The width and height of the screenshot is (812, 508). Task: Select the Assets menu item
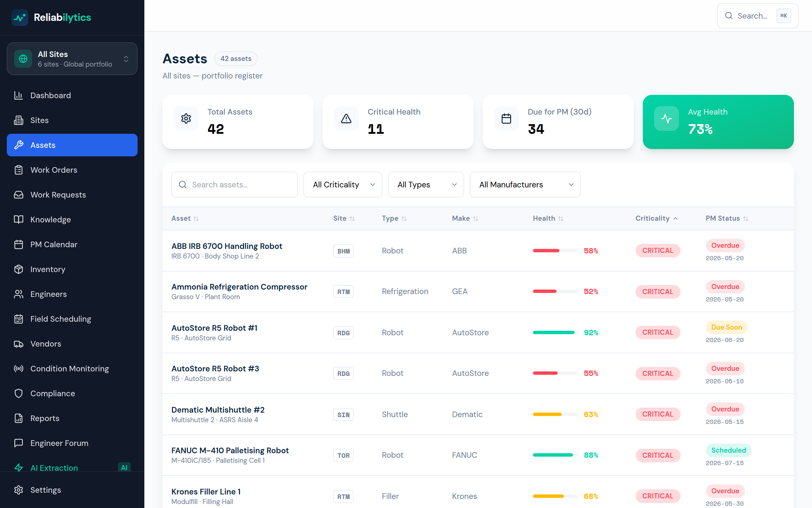point(72,145)
